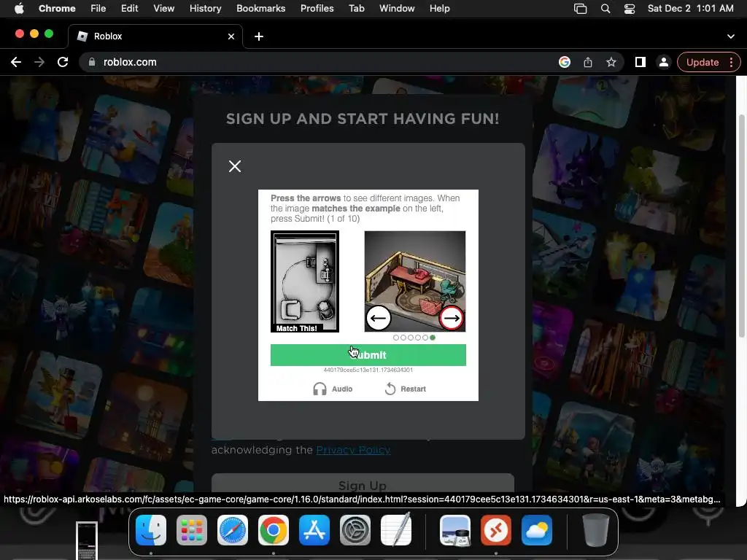Open the Edit menu
747x560 pixels.
(x=130, y=9)
